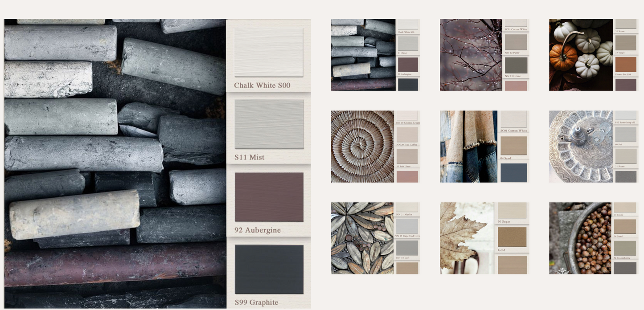Pick the NN 20 Iced Coffee swatch

pos(407,135)
